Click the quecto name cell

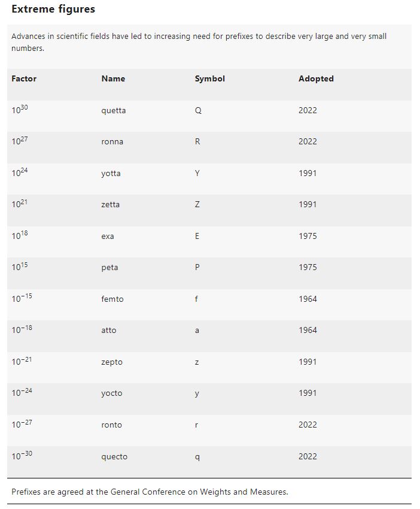click(x=114, y=456)
